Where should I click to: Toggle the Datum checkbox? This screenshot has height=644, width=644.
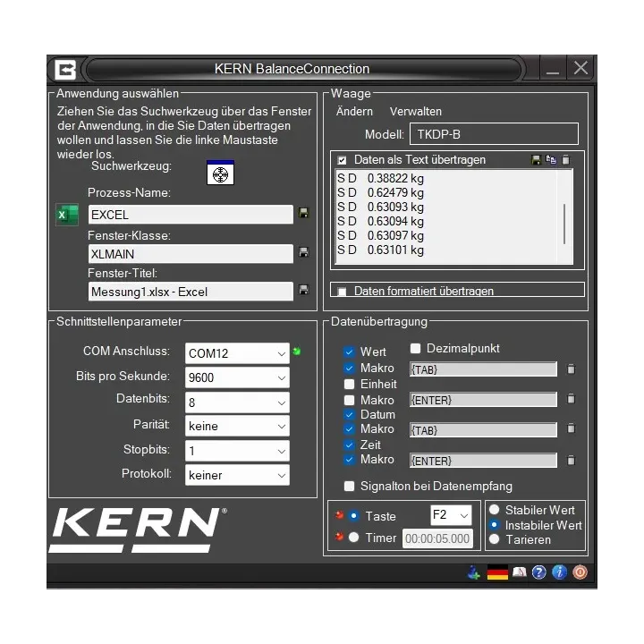point(349,414)
